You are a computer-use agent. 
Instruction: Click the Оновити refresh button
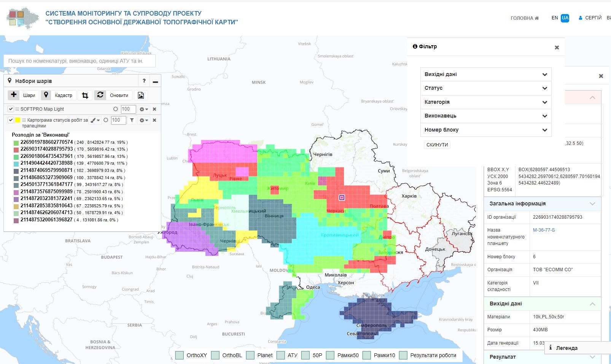[x=113, y=95]
